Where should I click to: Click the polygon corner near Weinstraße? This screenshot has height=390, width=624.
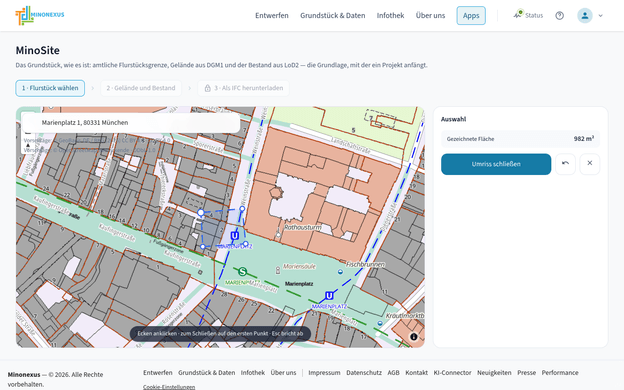[242, 209]
